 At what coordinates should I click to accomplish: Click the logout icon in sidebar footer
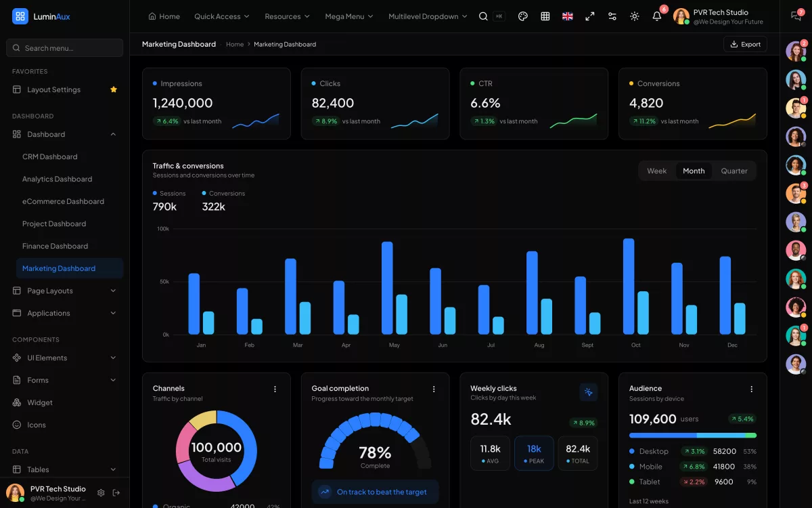116,492
